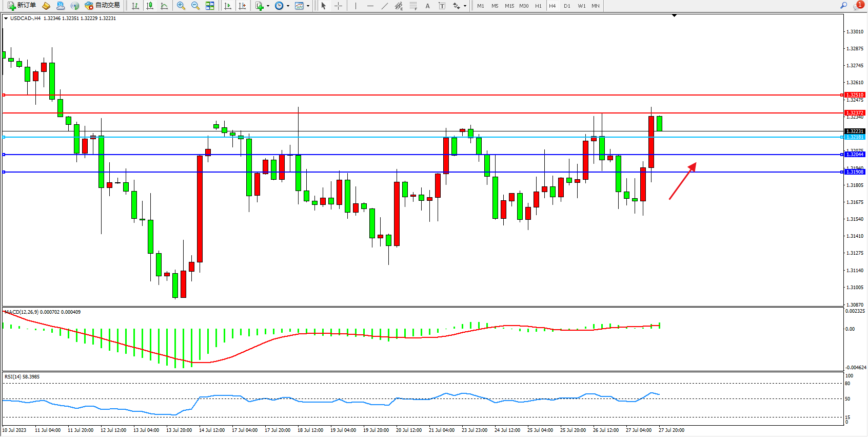
Task: Switch chart to candlestick view
Action: pyautogui.click(x=150, y=6)
